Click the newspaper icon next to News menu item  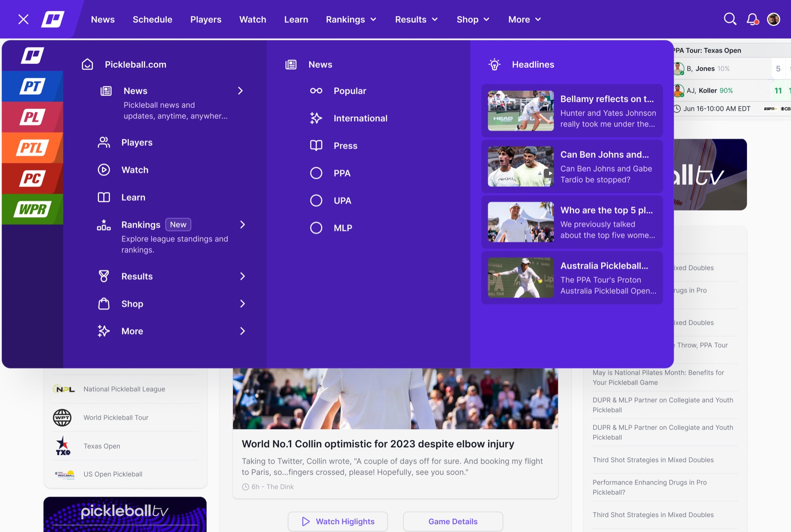click(x=106, y=91)
